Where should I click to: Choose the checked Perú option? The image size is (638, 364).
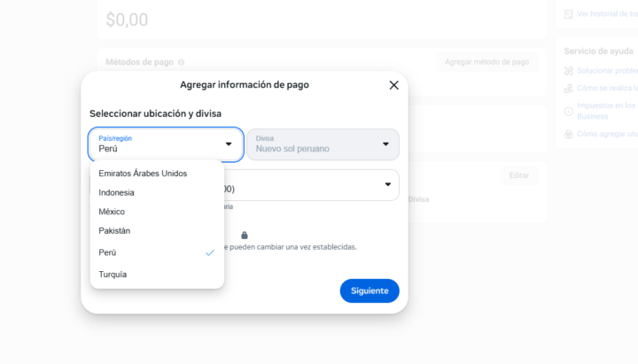(x=157, y=252)
